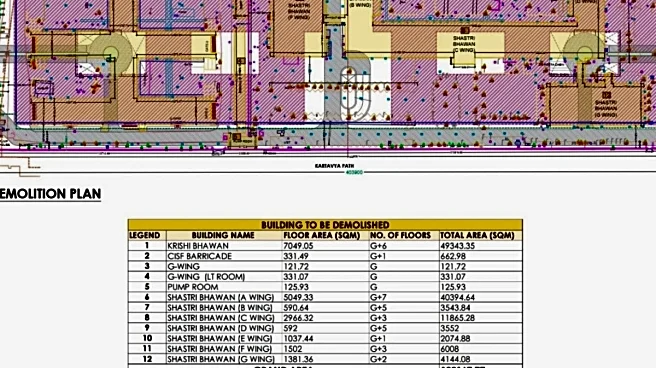Click 'G+1' in the CISF BARRICADE row
Viewport: 656px width, 368px height.
[x=378, y=256]
